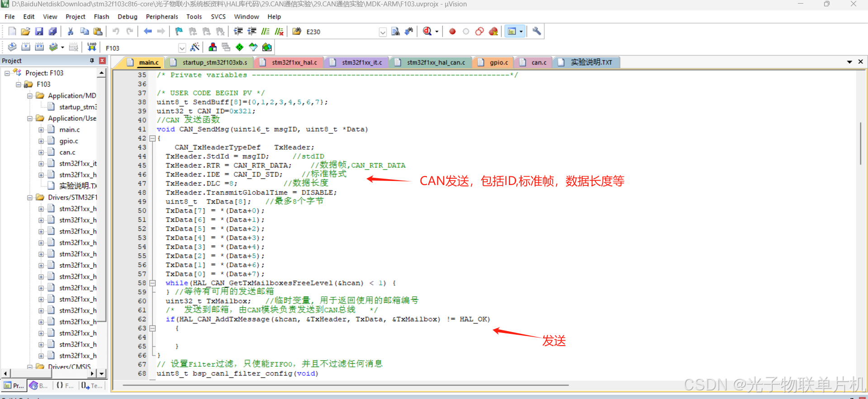This screenshot has height=399, width=868.
Task: Collapse code block at line 42
Action: [152, 138]
